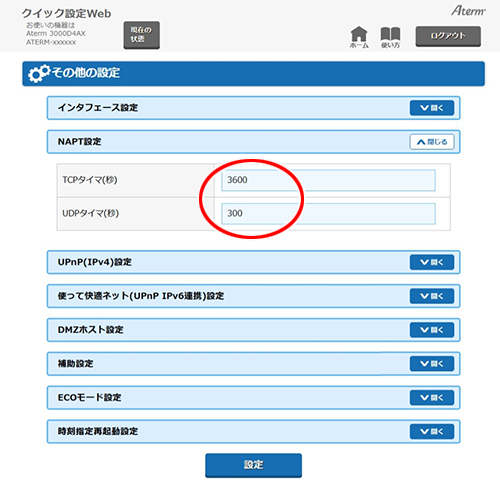Click the クイック設定Web title text
500x489 pixels.
point(66,13)
